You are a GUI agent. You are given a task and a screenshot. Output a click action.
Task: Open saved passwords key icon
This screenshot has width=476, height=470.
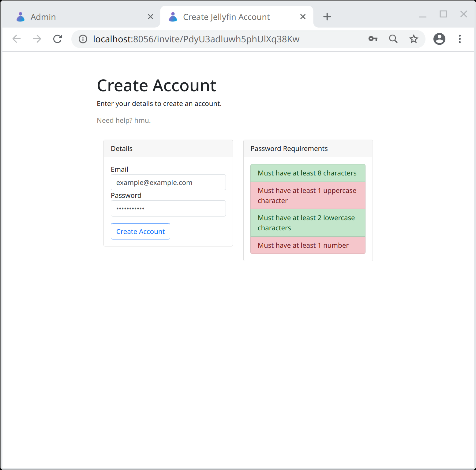373,39
